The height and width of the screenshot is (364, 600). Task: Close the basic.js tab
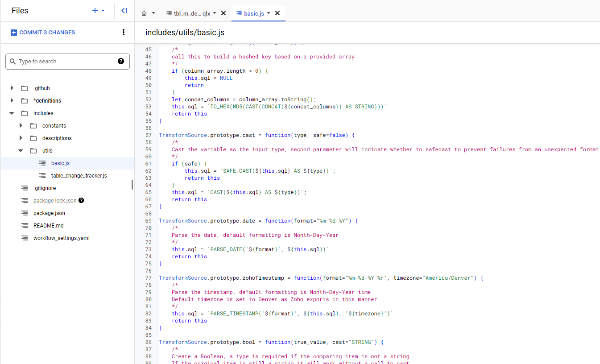[x=277, y=13]
